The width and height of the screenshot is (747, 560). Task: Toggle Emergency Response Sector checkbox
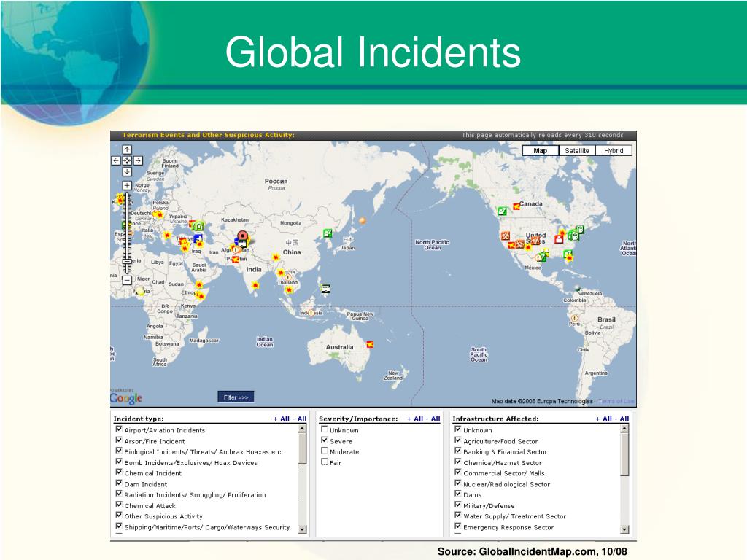[x=458, y=526]
